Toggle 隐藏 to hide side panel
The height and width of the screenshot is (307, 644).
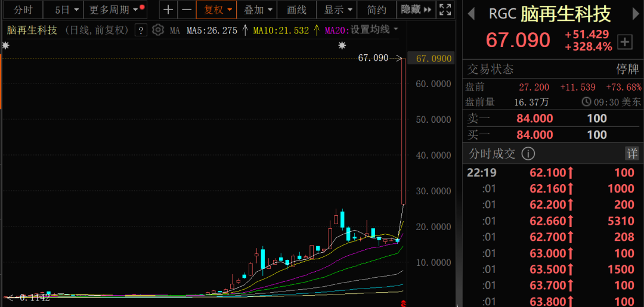pos(414,10)
